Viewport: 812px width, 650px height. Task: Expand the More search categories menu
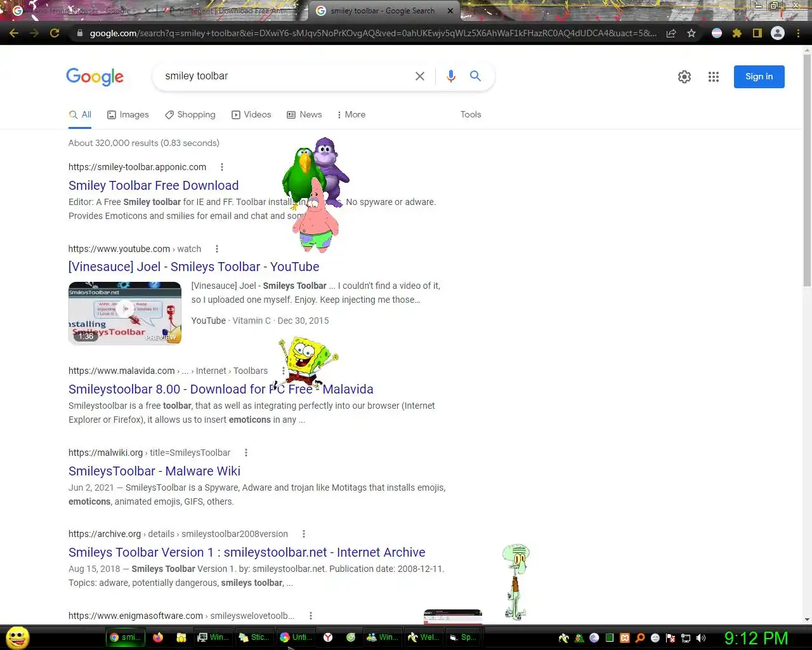point(351,115)
